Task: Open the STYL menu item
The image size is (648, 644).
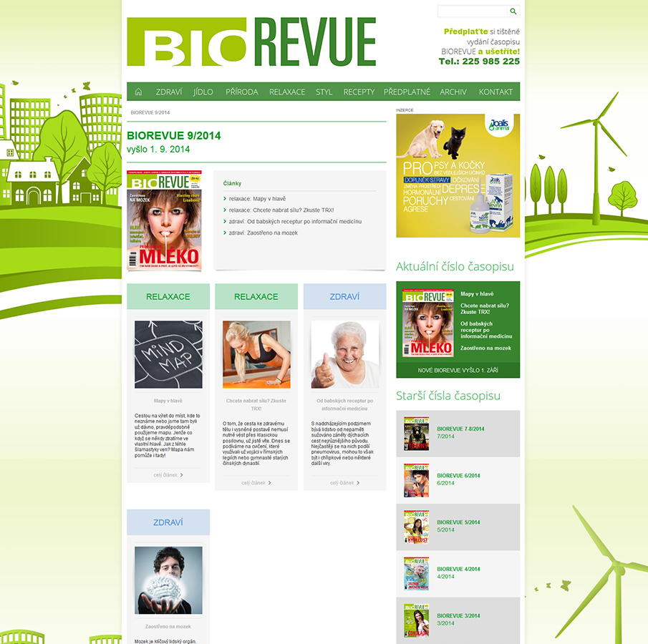Action: [x=324, y=92]
